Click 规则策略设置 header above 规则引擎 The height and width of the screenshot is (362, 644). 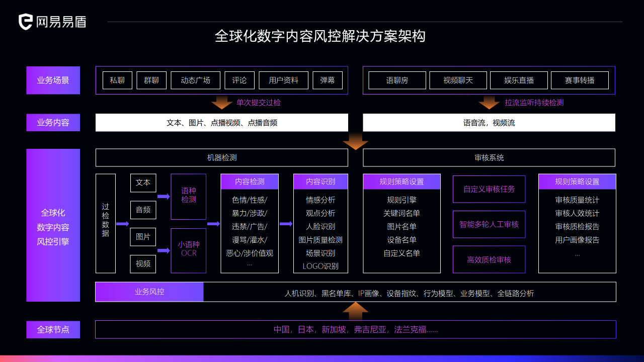click(401, 182)
